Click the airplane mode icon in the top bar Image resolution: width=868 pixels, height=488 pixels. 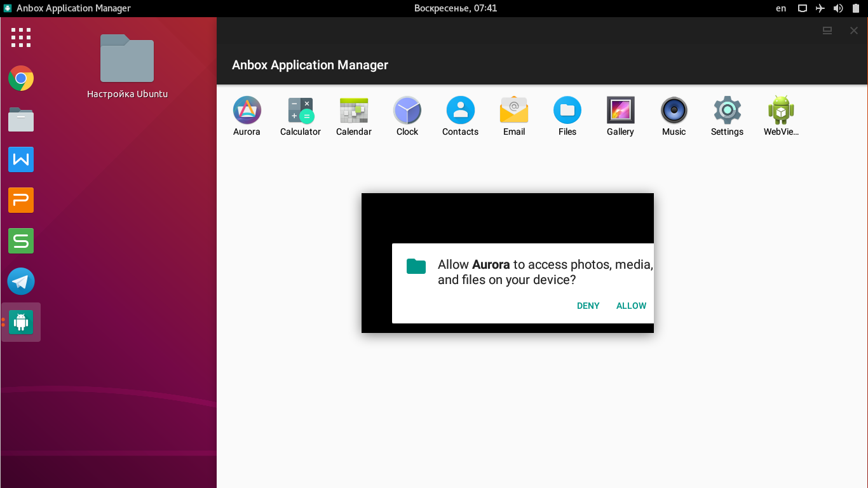[x=820, y=8]
